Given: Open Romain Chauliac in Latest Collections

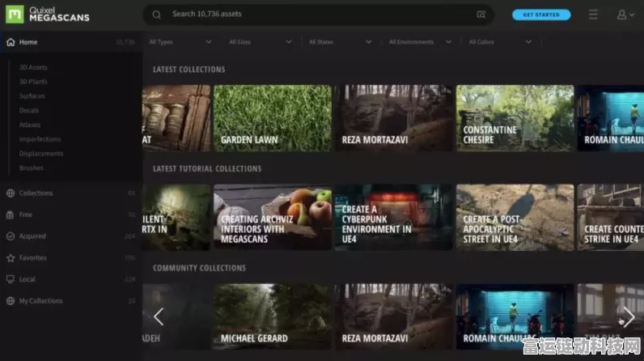Looking at the screenshot, I should (x=611, y=118).
